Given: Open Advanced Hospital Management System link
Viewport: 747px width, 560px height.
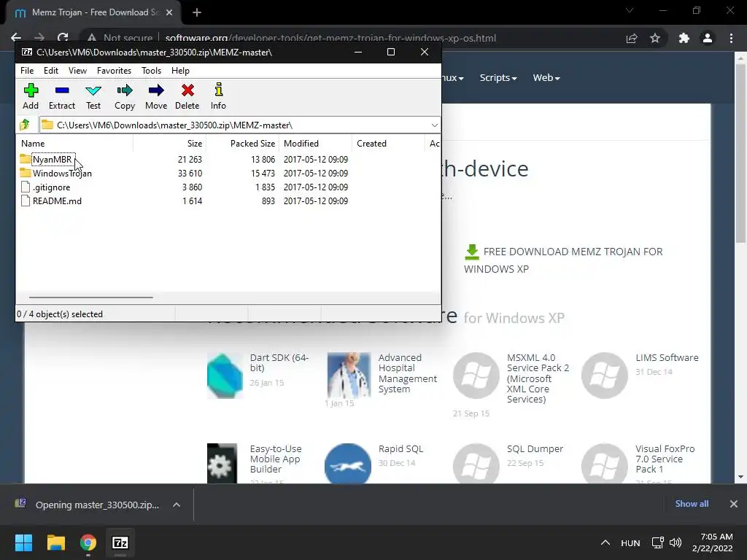Looking at the screenshot, I should pos(407,373).
